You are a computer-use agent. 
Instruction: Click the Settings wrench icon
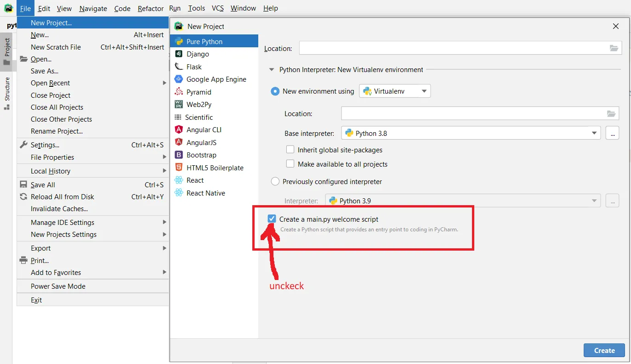[x=24, y=145]
